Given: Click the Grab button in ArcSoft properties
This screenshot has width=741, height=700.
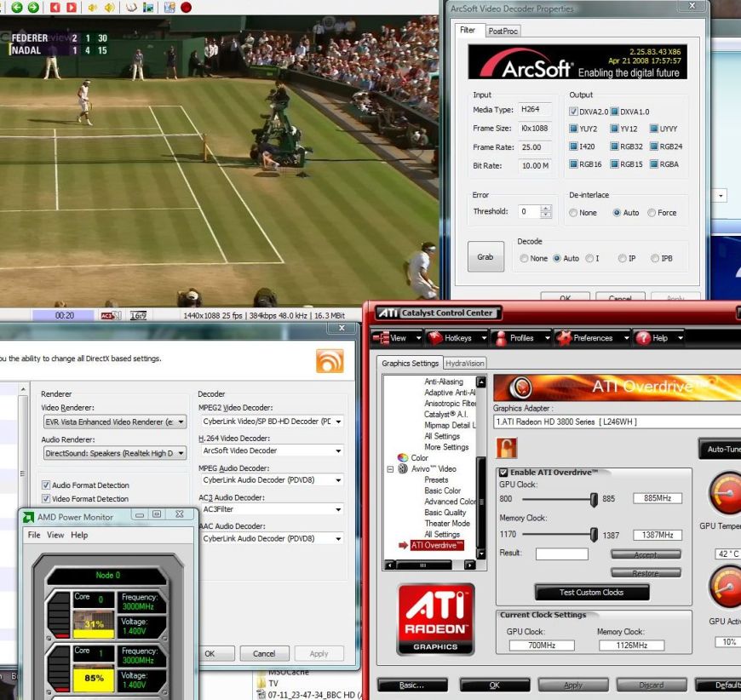Looking at the screenshot, I should [485, 256].
